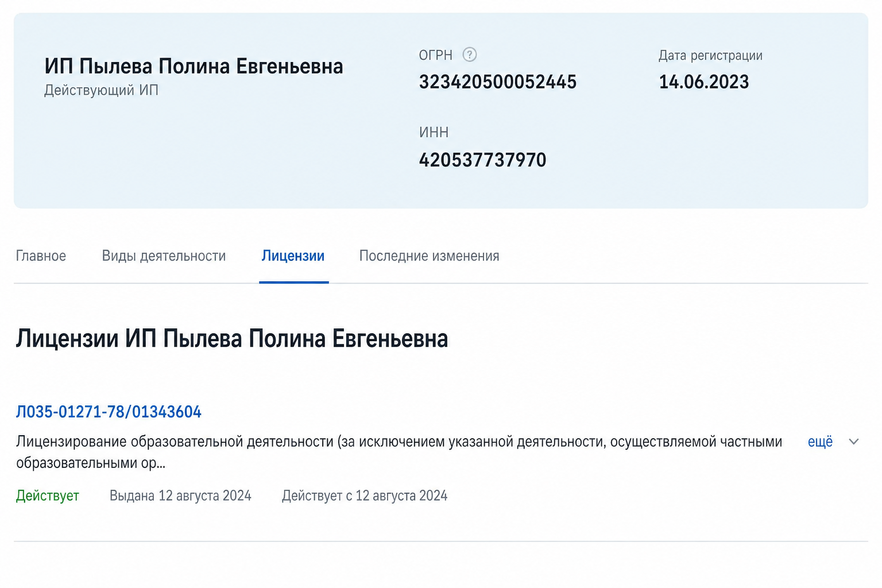Click the Выдана 12 августа 2024 text
Image resolution: width=882 pixels, height=588 pixels.
[180, 496]
